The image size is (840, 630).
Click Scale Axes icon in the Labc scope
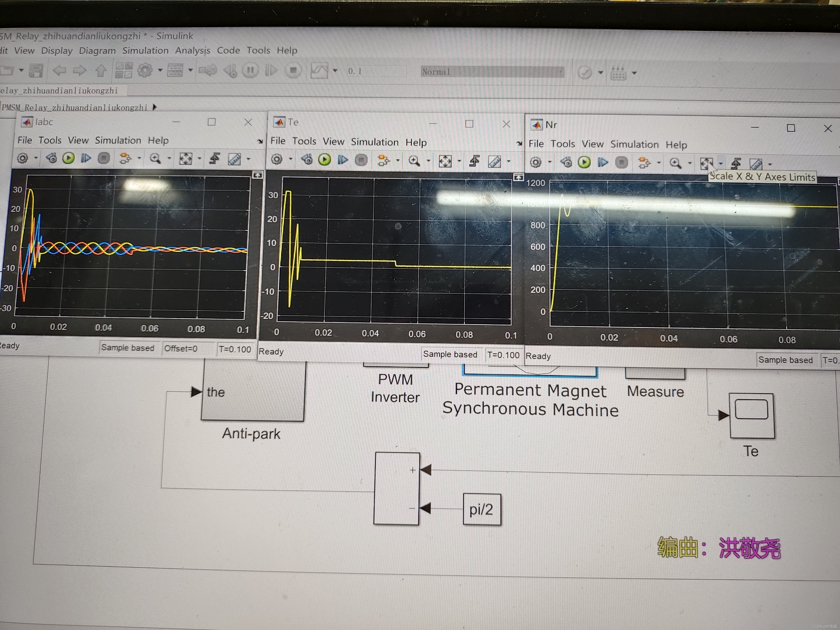pos(186,159)
